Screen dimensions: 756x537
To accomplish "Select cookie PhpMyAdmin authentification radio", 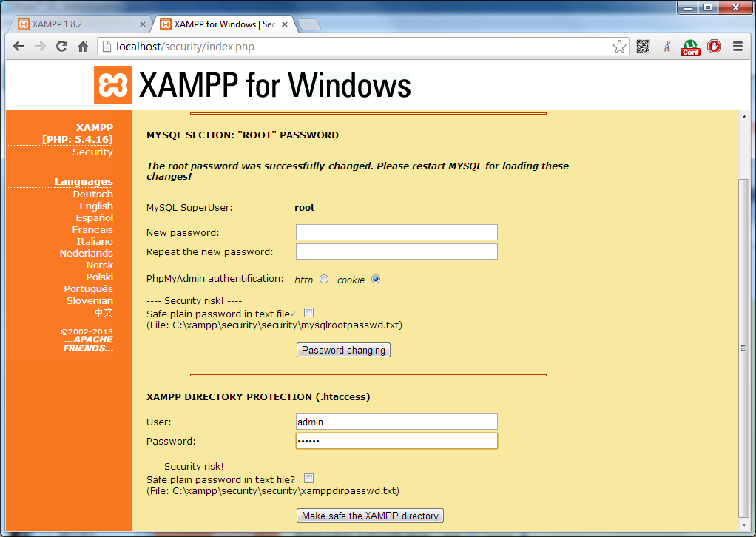I will click(376, 279).
